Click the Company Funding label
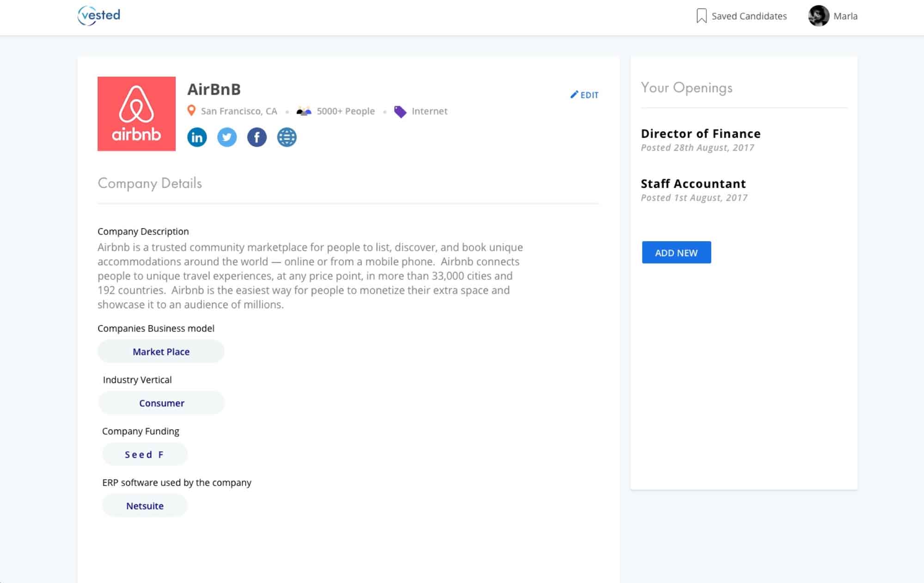Screen dimensions: 924x583 point(140,431)
